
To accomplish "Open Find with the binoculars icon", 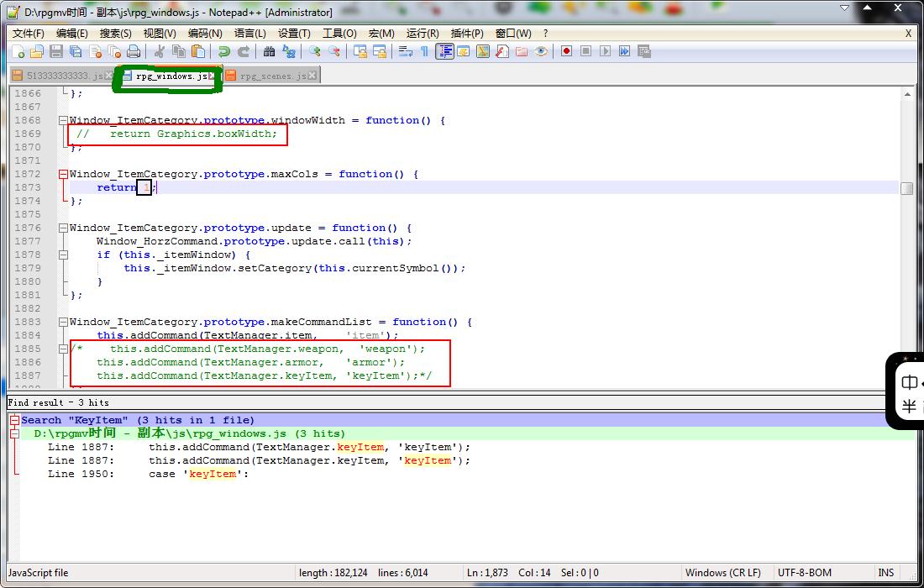I will (270, 52).
